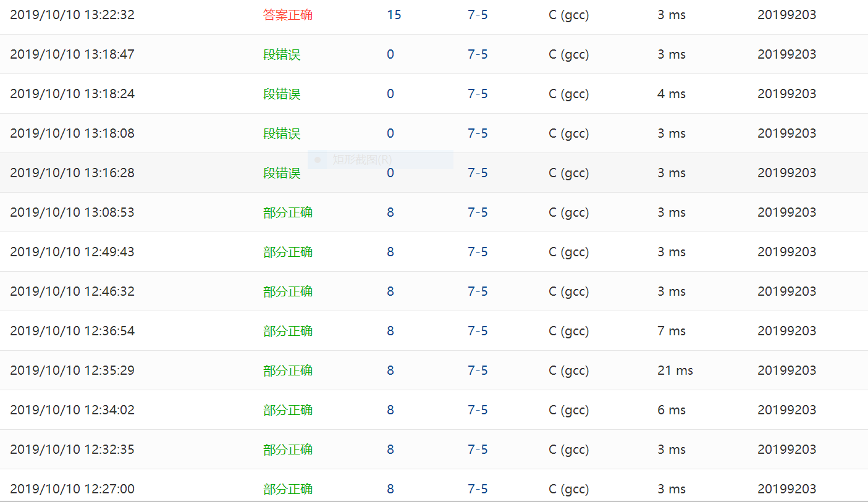Open problem 7-5 link in 13:22:32 row
Image resolution: width=868 pixels, height=502 pixels.
[x=478, y=15]
